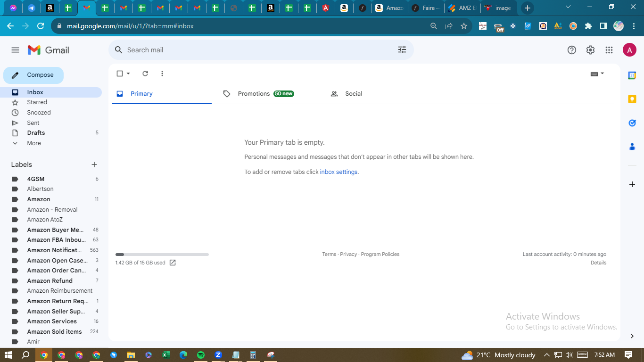The height and width of the screenshot is (362, 644).
Task: Open the Amazon Services label
Action: (52, 321)
